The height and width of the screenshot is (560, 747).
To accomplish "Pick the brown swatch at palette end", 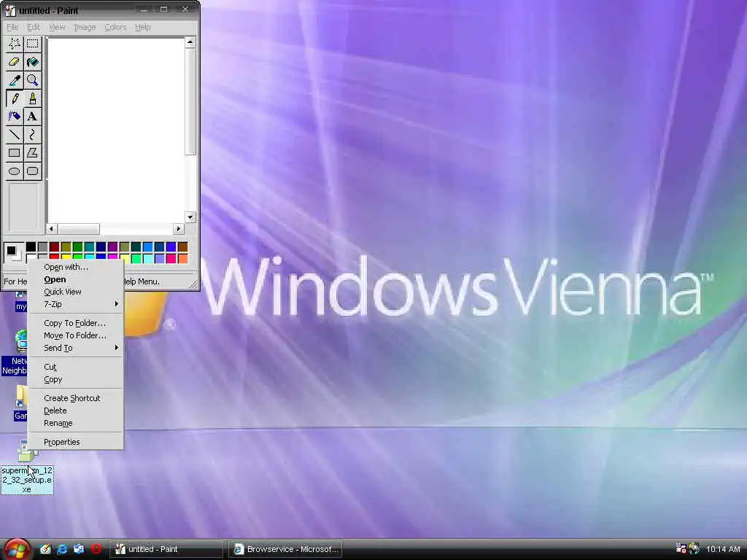I will [x=182, y=246].
